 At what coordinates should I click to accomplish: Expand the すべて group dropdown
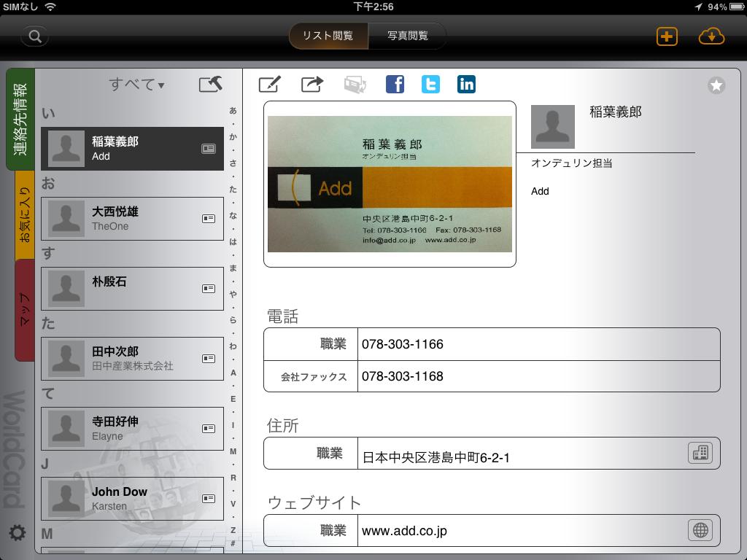pos(136,85)
